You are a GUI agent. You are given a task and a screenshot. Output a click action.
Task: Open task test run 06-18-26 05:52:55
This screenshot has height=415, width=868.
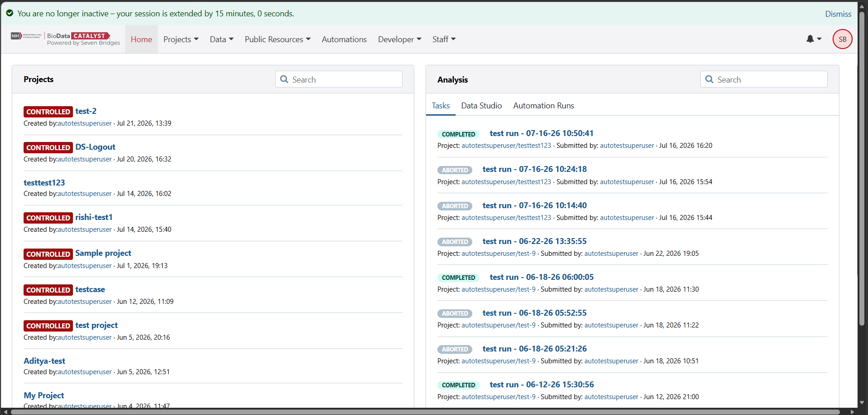pyautogui.click(x=534, y=313)
